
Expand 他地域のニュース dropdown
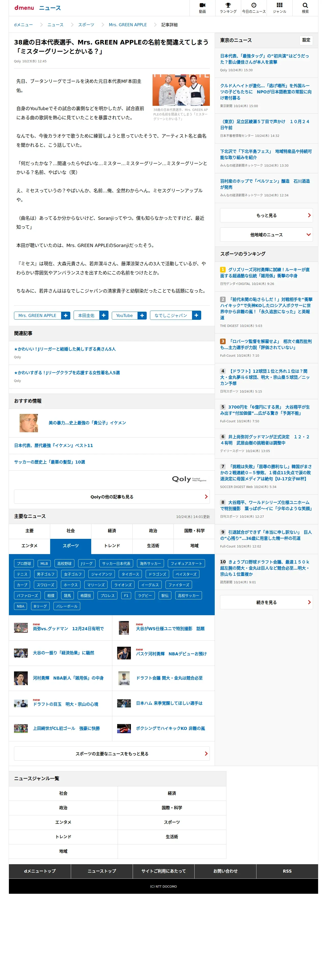click(x=266, y=235)
